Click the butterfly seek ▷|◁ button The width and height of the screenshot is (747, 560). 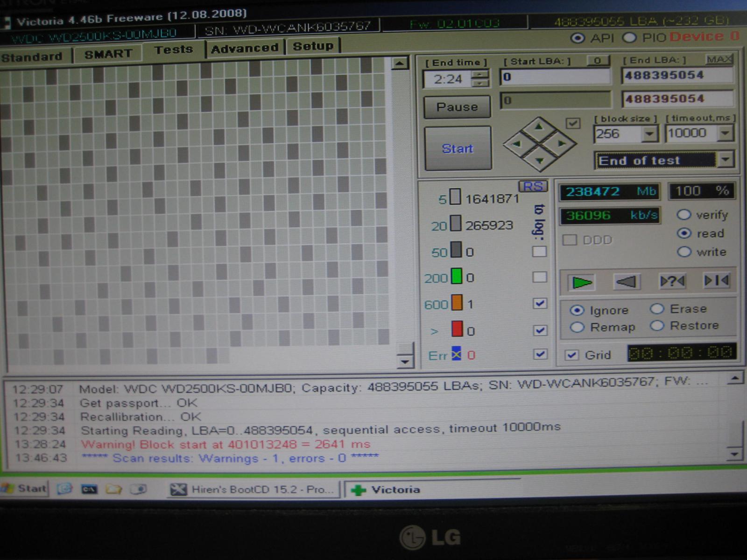tap(716, 280)
